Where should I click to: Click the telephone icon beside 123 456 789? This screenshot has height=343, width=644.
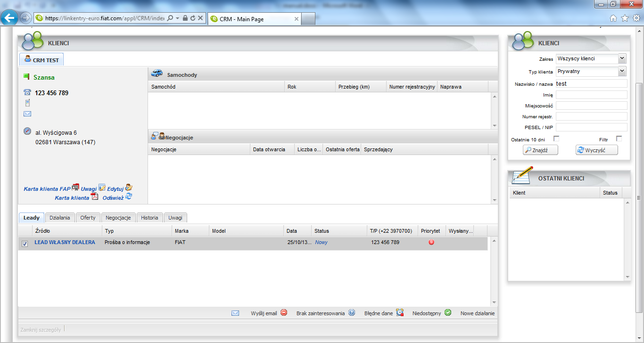[27, 93]
